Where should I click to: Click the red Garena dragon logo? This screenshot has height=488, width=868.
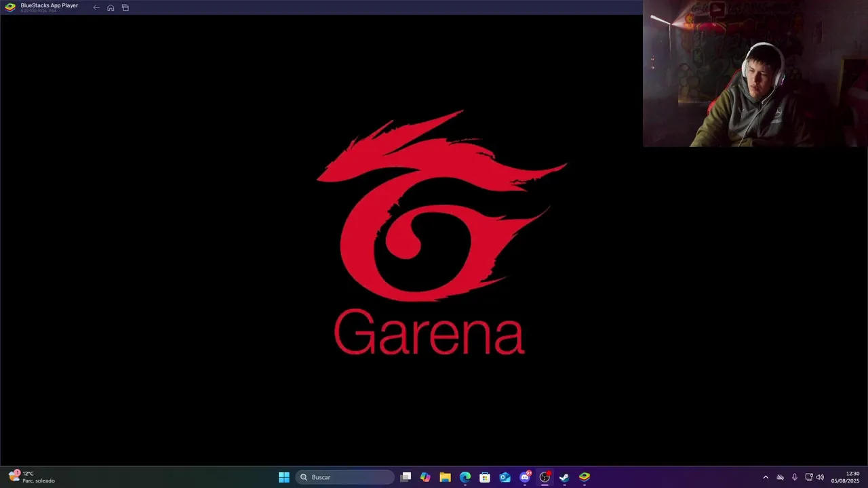click(x=441, y=205)
